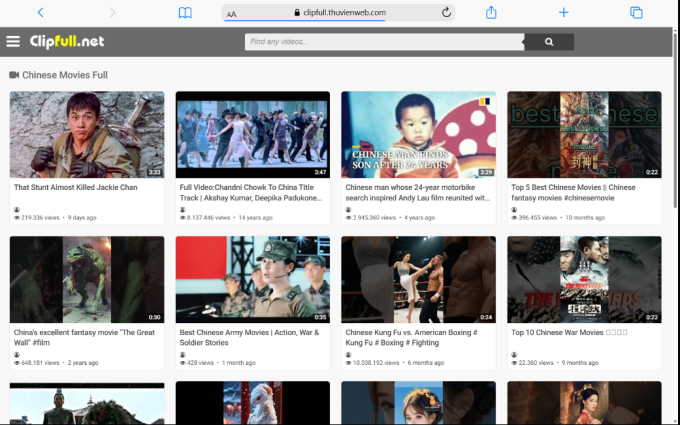Viewport: 680px width, 425px height.
Task: Click the '396.455 views' text
Action: tap(538, 218)
